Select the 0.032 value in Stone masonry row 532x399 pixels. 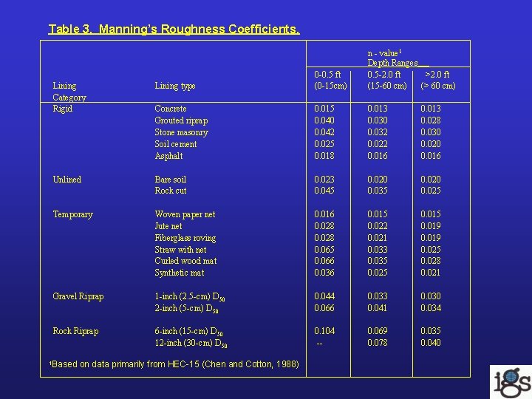pyautogui.click(x=378, y=132)
